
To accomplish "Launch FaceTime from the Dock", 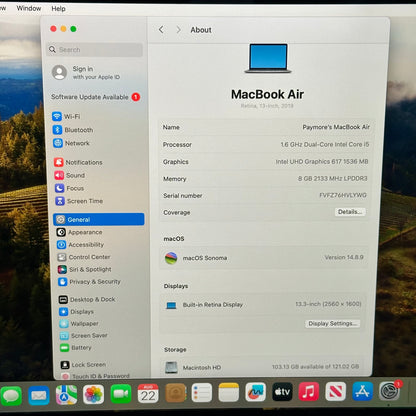I will coord(121,394).
